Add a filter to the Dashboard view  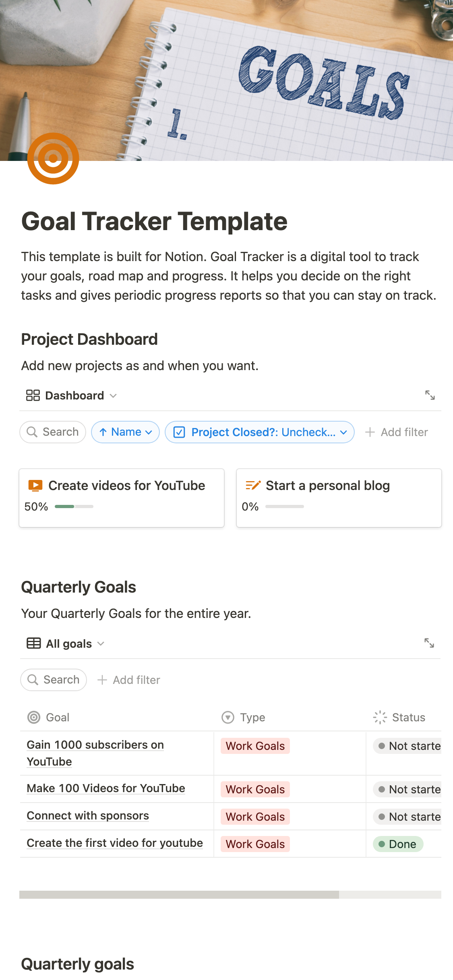[x=397, y=432]
